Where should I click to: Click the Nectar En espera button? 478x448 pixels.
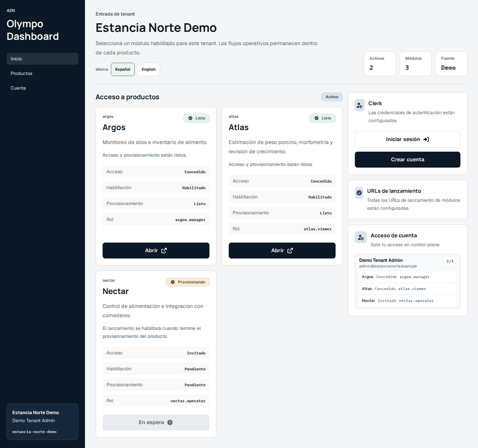[x=156, y=422]
